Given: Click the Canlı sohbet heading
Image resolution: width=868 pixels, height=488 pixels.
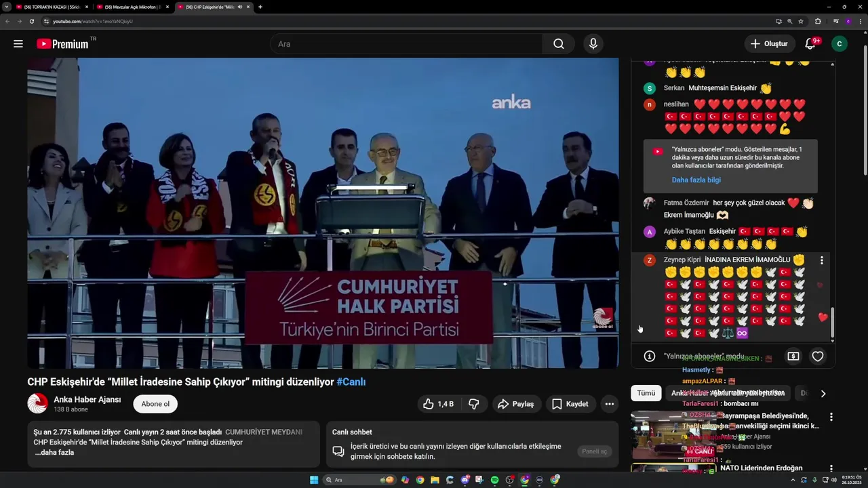Looking at the screenshot, I should (352, 432).
